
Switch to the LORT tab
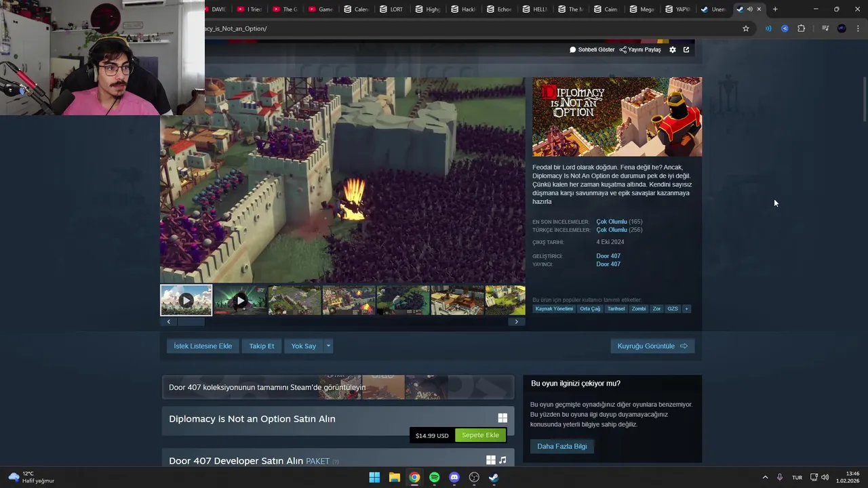391,9
